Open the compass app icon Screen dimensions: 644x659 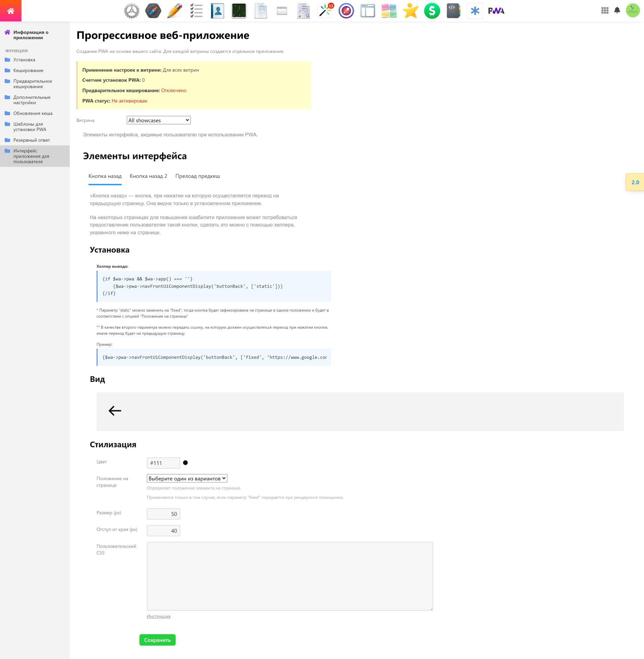tap(153, 11)
